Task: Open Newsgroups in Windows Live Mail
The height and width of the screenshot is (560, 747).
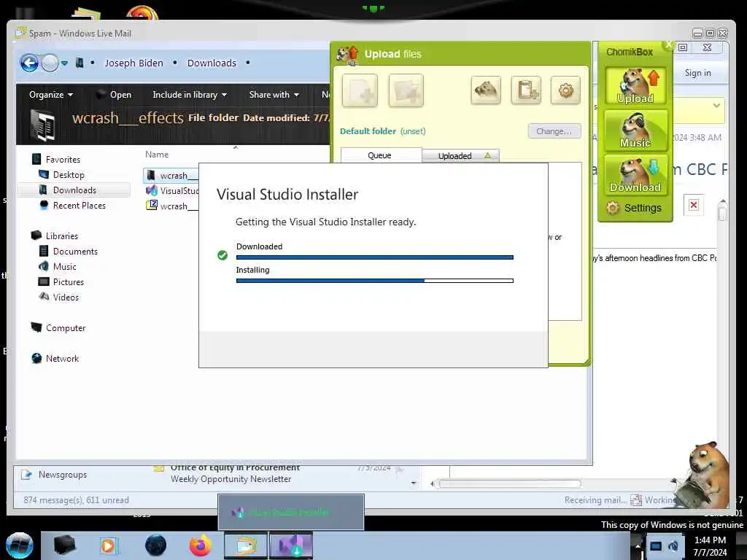Action: 54,475
